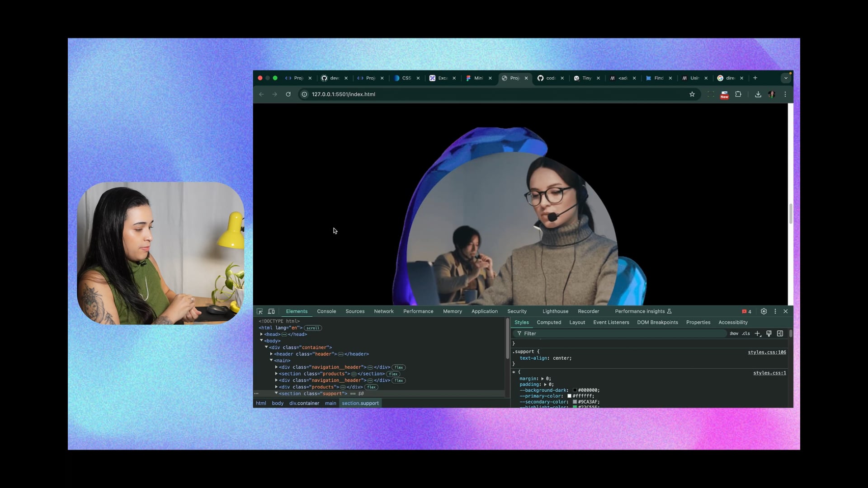Viewport: 868px width, 488px height.
Task: Toggle the device toolbar icon
Action: tap(271, 311)
